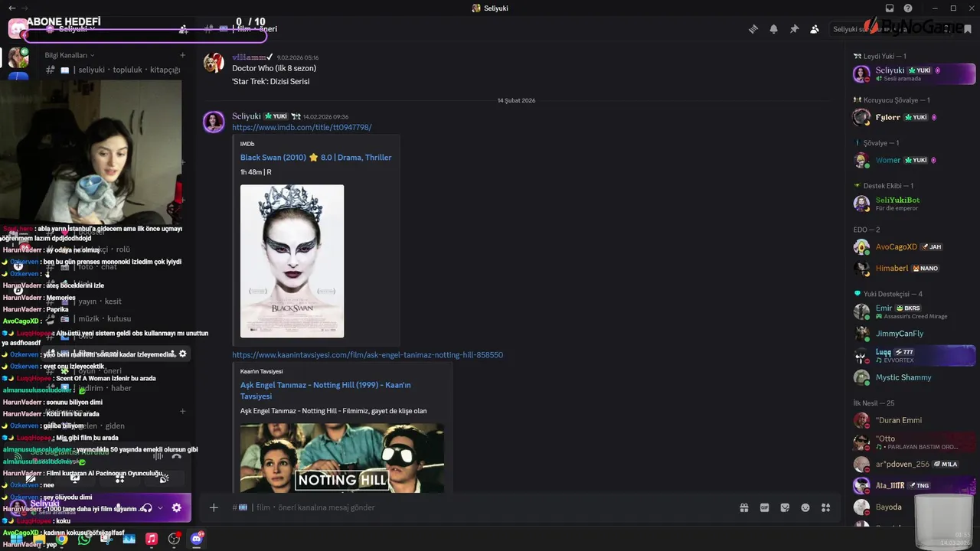
Task: Open the Help question mark icon
Action: pos(908,8)
